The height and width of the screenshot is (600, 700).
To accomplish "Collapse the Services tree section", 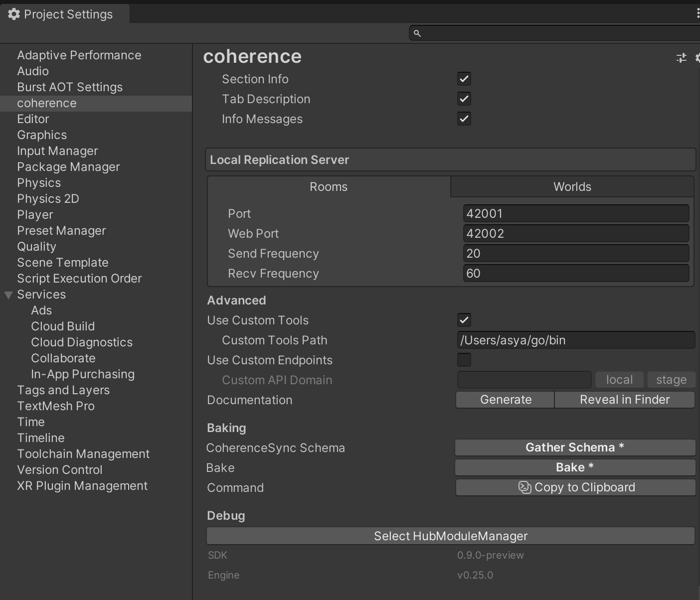I will click(8, 295).
